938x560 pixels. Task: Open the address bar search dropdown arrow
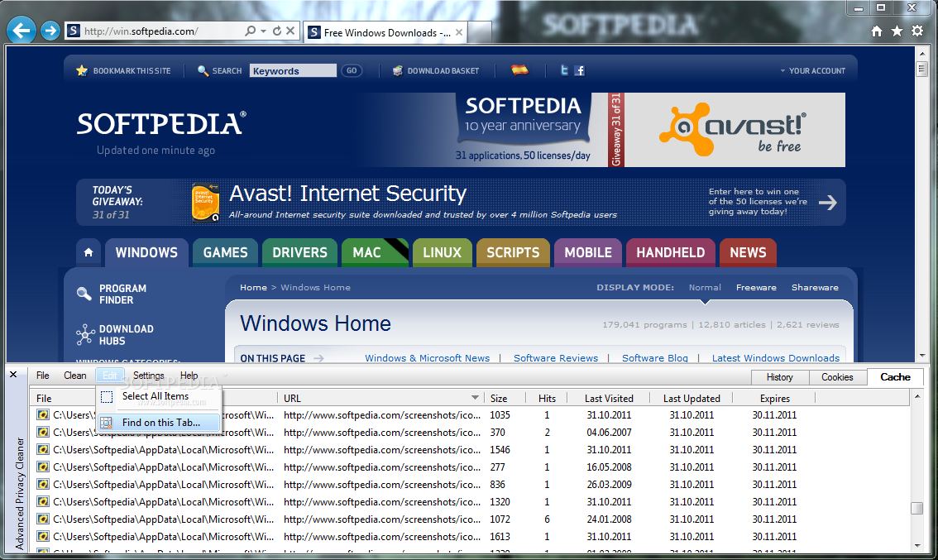point(263,31)
